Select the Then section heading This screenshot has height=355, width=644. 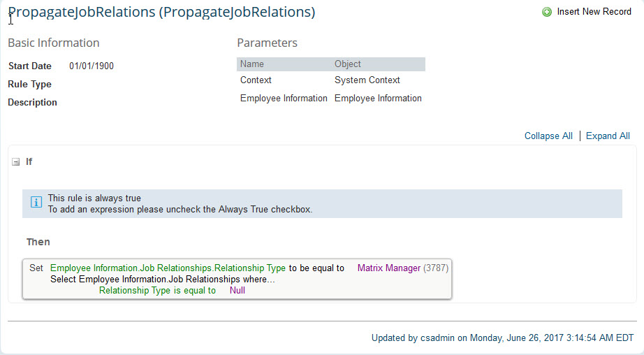coord(38,242)
